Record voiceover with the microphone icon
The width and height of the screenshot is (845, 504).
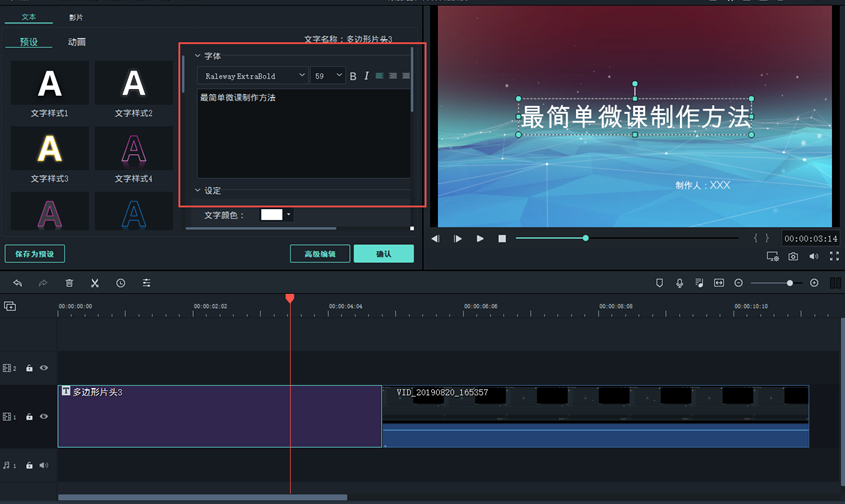680,283
